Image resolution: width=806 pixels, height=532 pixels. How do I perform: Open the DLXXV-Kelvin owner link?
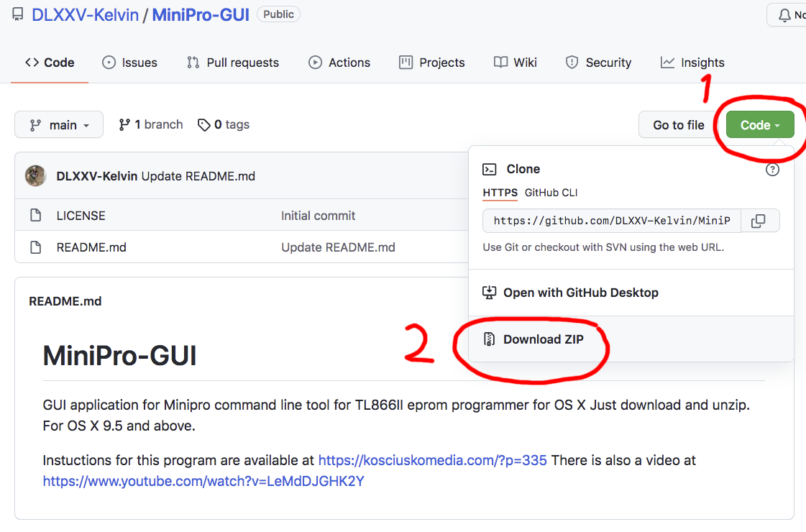tap(86, 15)
